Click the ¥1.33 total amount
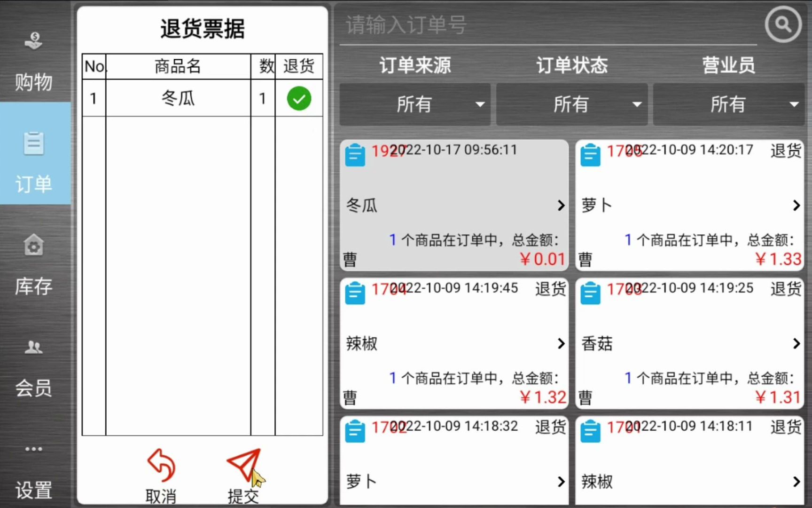This screenshot has width=812, height=508. pyautogui.click(x=778, y=259)
